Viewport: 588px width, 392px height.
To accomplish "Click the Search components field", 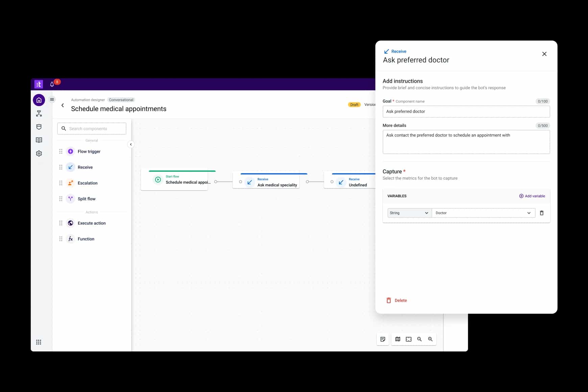I will 92,129.
